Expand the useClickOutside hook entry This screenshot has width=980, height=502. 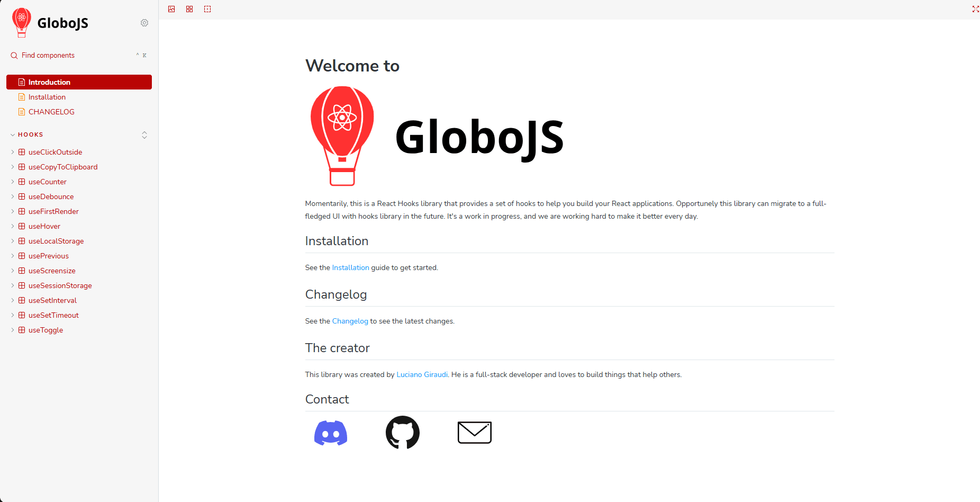[12, 152]
